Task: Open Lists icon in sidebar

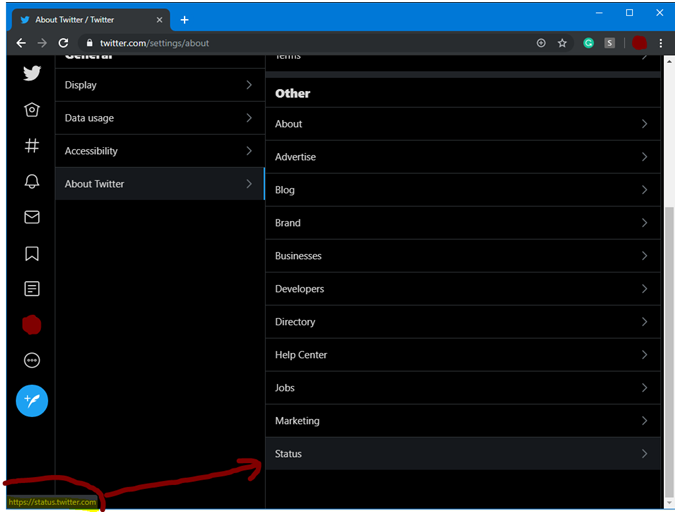Action: [32, 289]
